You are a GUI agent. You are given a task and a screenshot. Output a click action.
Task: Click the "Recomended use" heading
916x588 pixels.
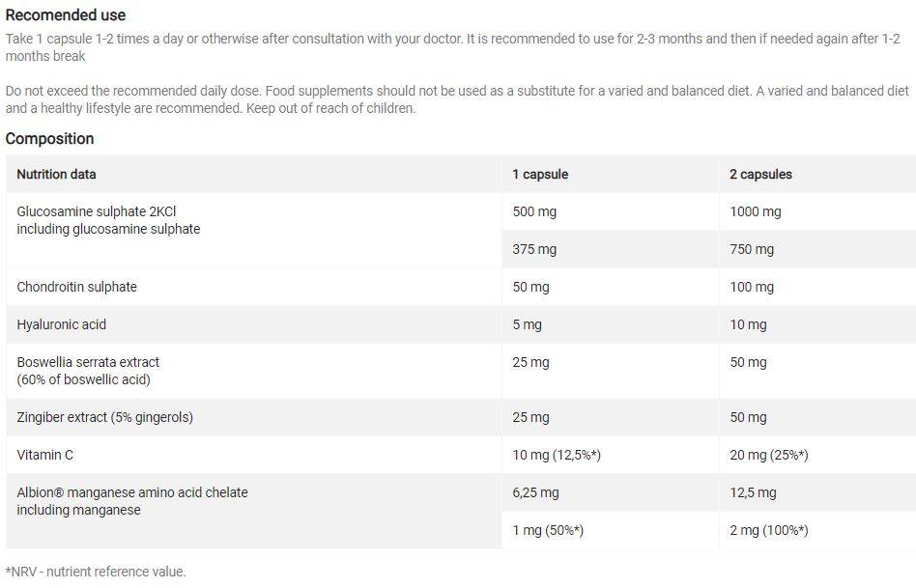coord(66,15)
